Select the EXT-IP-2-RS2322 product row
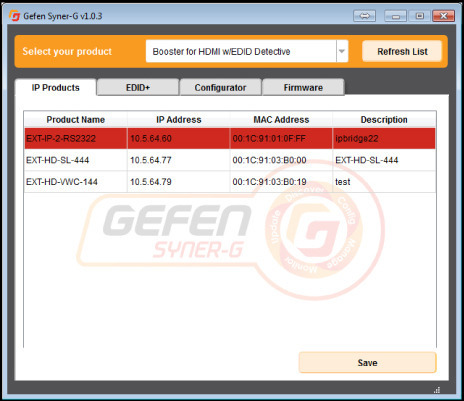 click(x=230, y=138)
